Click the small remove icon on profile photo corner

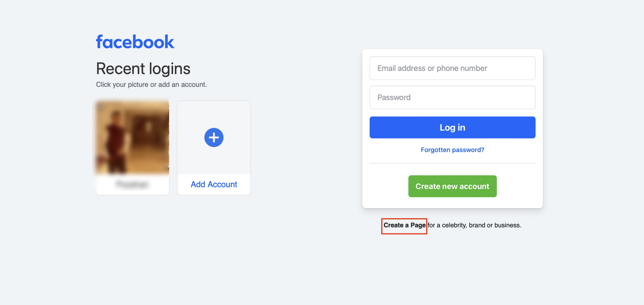pyautogui.click(x=101, y=106)
